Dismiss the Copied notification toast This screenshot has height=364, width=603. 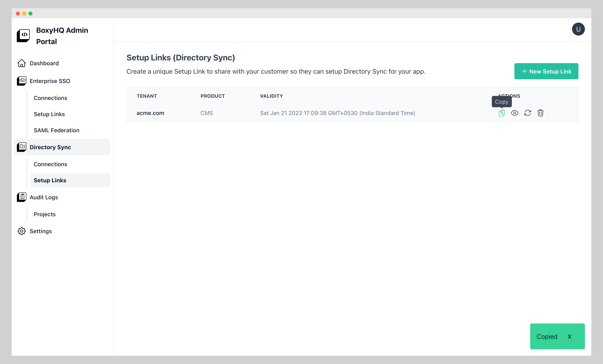click(570, 336)
